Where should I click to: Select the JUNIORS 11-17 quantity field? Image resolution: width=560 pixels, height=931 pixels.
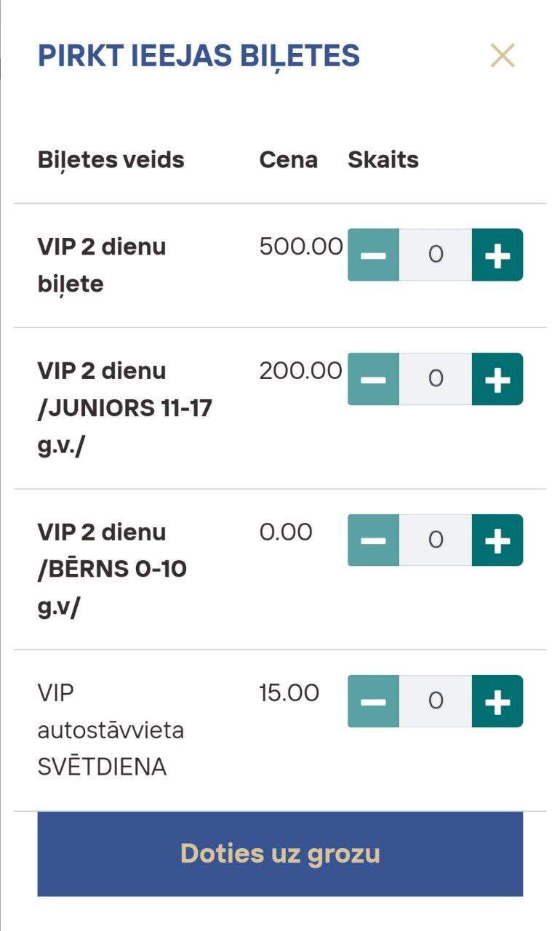tap(436, 379)
